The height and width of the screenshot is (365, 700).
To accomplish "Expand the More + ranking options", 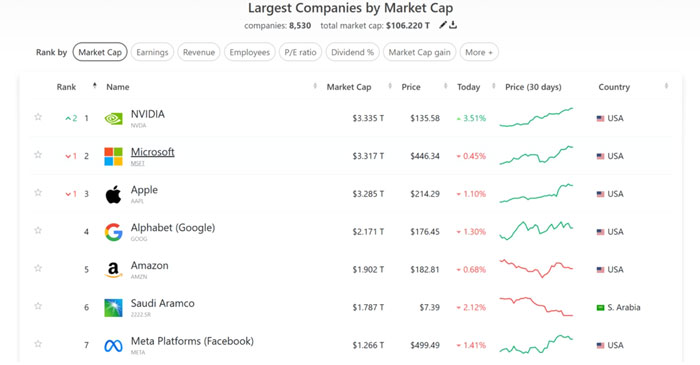I will (479, 52).
